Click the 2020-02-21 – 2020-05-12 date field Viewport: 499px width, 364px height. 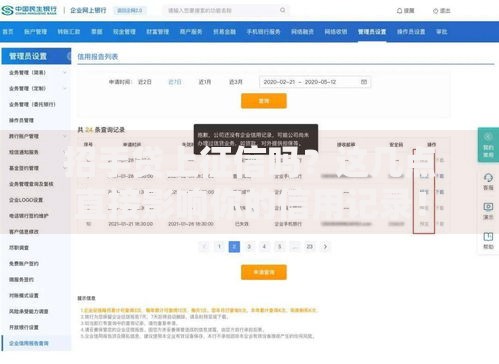click(315, 82)
